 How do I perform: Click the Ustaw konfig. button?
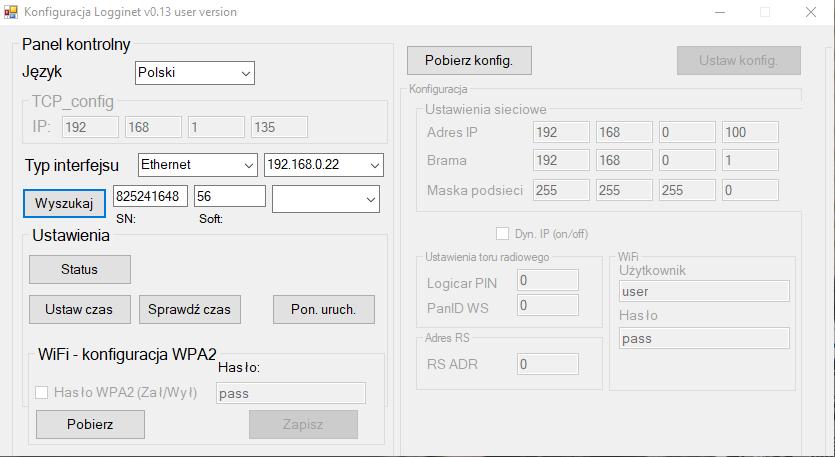(x=739, y=61)
